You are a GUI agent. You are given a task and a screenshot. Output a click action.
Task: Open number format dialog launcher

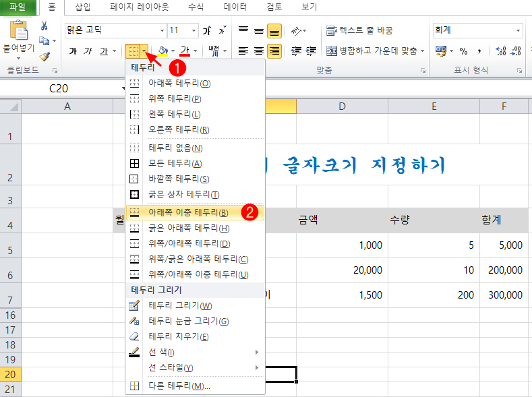(x=519, y=71)
